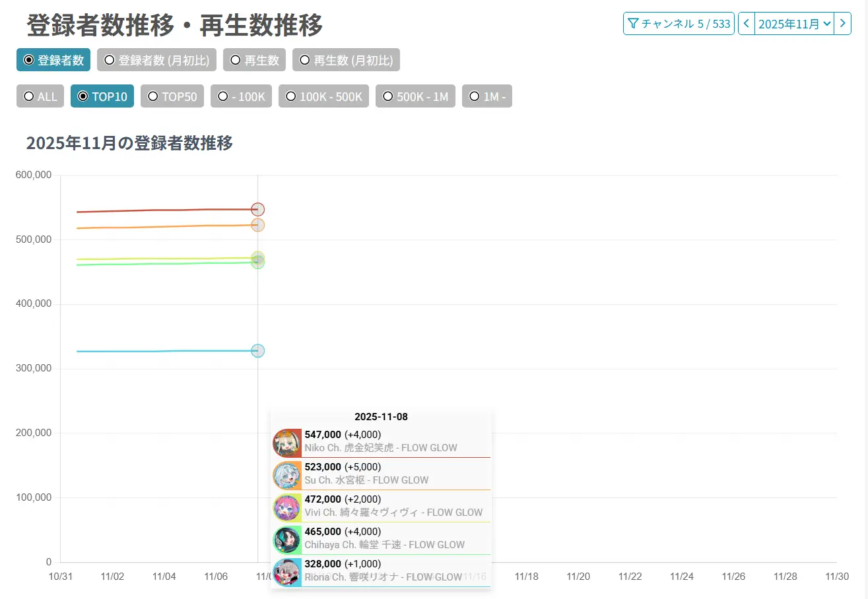The height and width of the screenshot is (599, 868).
Task: Go to previous month with left chevron
Action: pos(746,24)
